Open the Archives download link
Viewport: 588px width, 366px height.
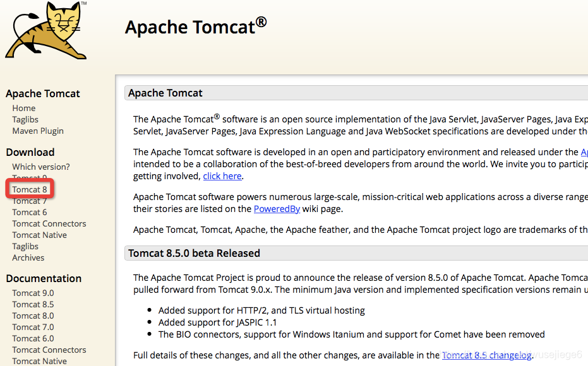(28, 257)
